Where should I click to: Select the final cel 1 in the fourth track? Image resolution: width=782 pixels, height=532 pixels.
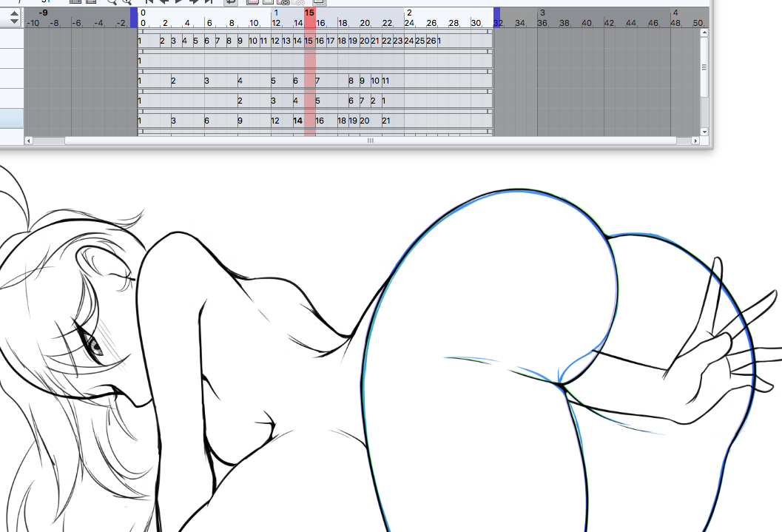(384, 101)
